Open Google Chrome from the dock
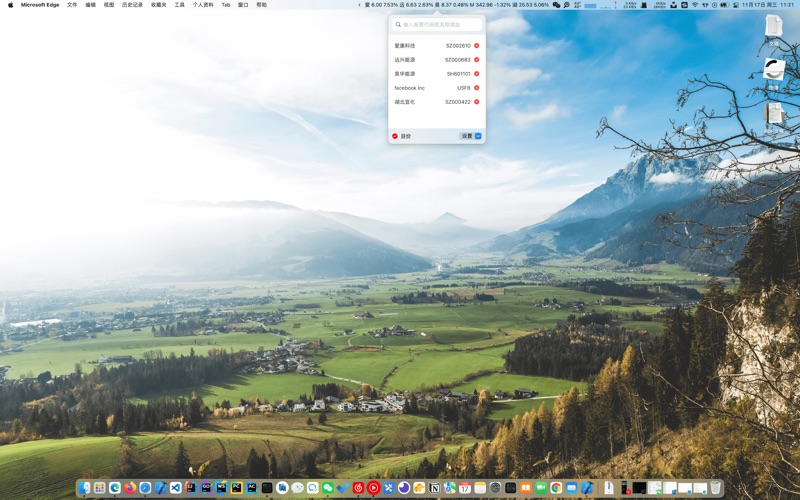Viewport: 800px width, 500px height. (556, 488)
